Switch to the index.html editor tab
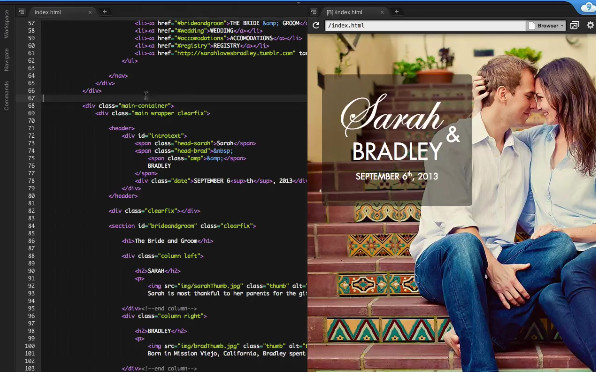The image size is (596, 372). (x=48, y=12)
